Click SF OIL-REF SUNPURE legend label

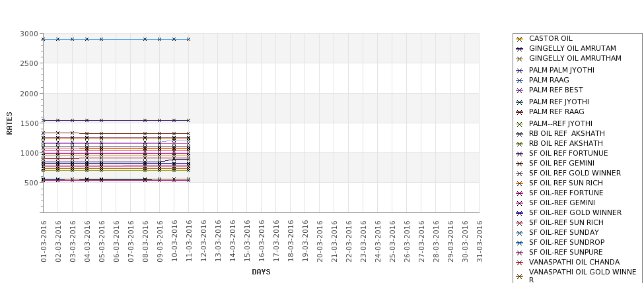[566, 252]
